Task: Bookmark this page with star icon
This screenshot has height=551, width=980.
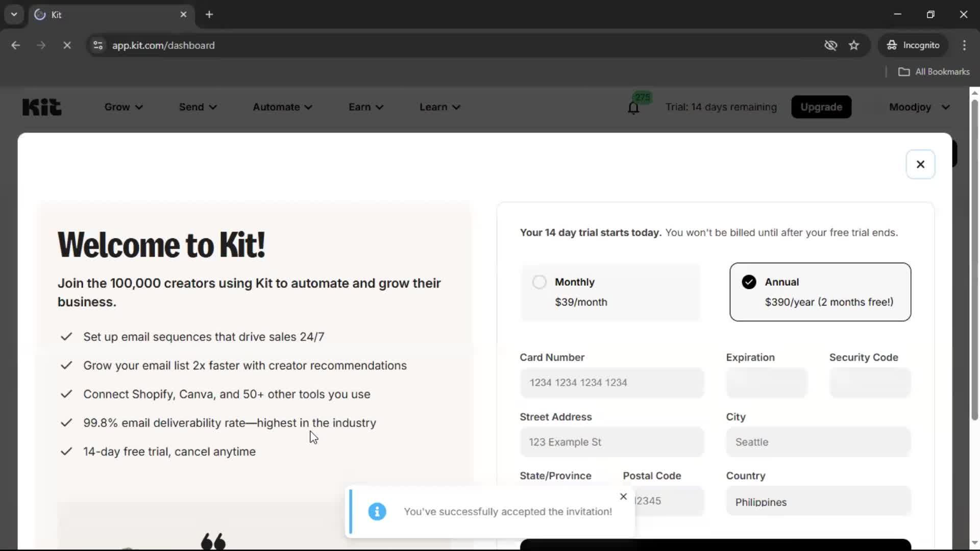Action: pyautogui.click(x=854, y=45)
